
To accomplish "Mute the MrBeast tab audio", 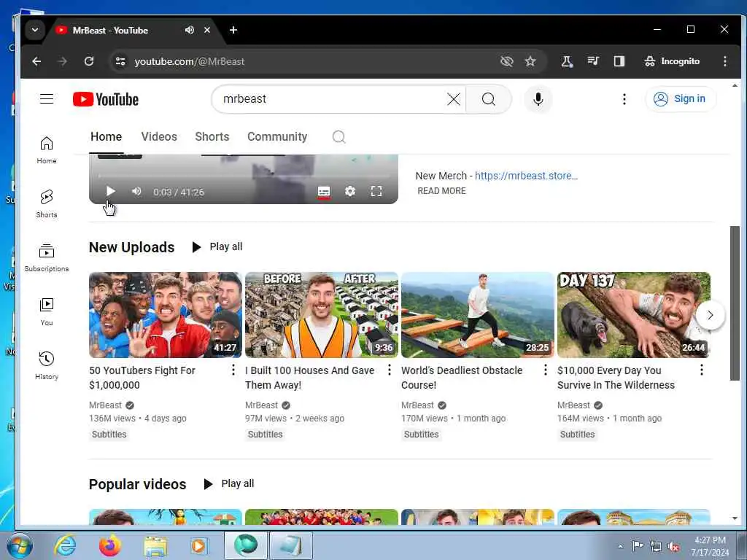I will click(189, 30).
